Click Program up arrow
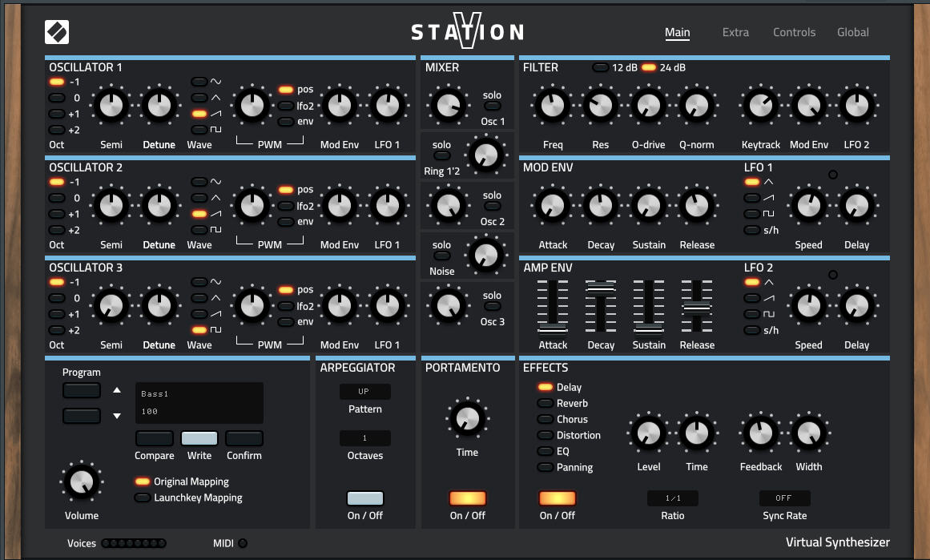Image resolution: width=930 pixels, height=560 pixels. click(x=117, y=390)
